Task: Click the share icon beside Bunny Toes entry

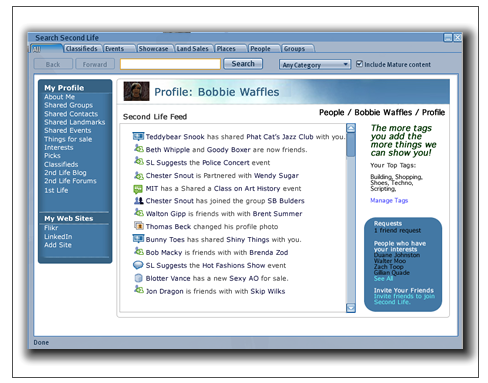Action: (x=138, y=239)
